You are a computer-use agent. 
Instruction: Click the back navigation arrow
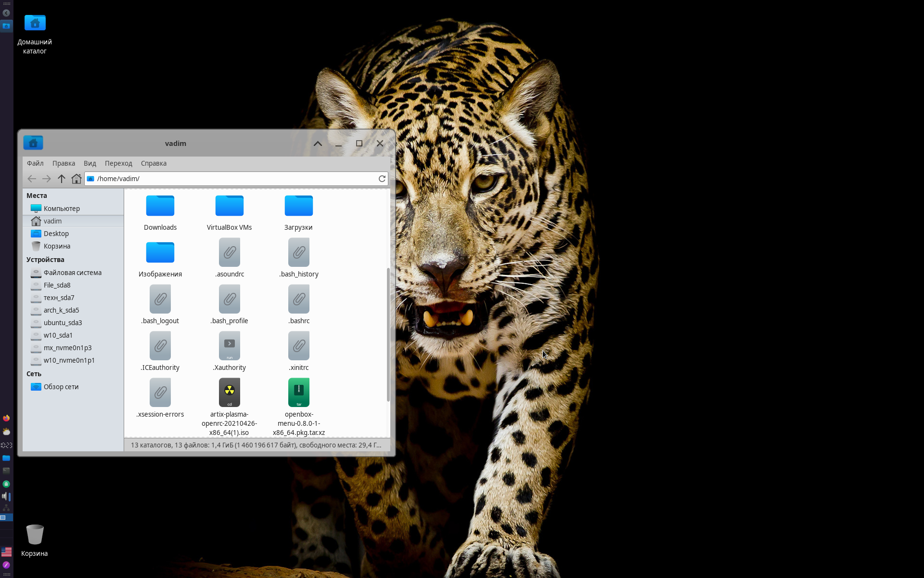tap(32, 179)
